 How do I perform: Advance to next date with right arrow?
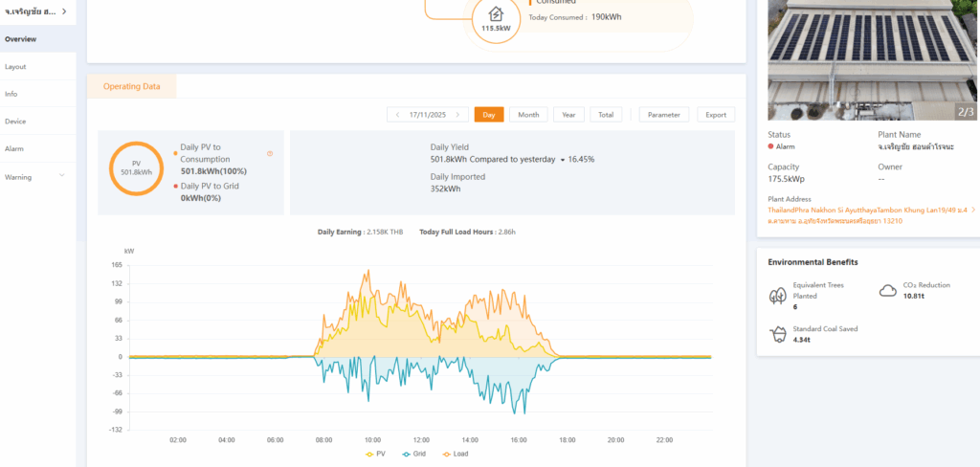459,115
